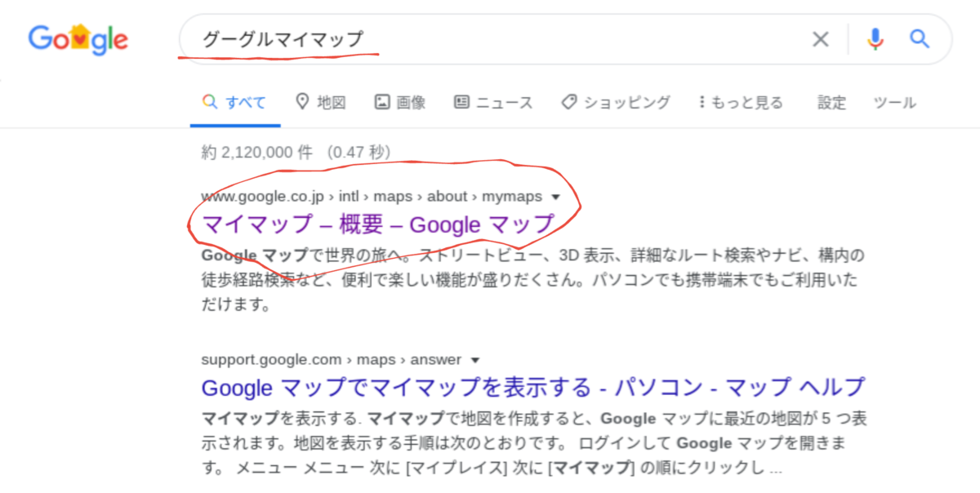
Task: Expand the もっと見る menu
Action: click(741, 103)
